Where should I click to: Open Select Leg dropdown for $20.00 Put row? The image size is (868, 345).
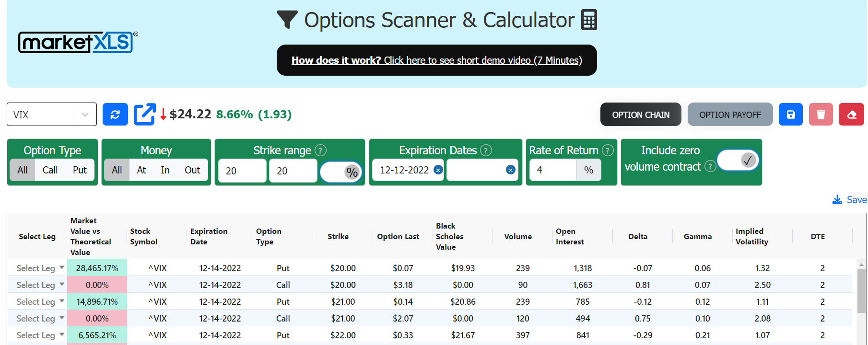(x=40, y=268)
